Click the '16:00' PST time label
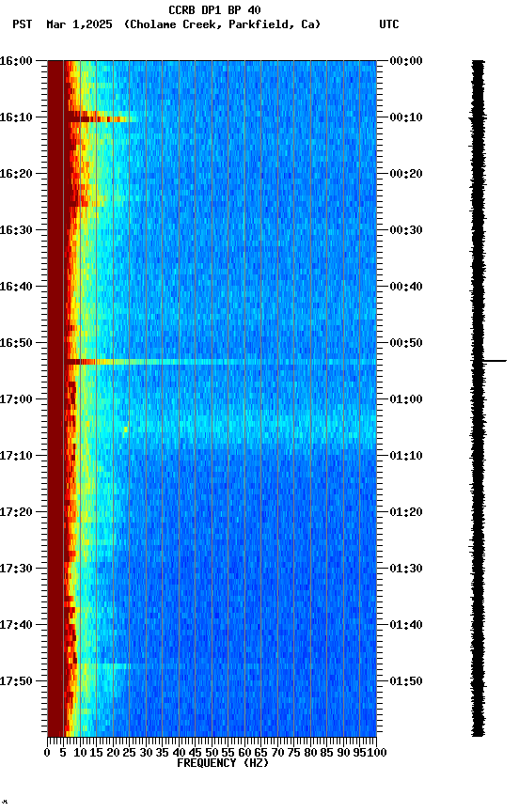Image resolution: width=519 pixels, height=812 pixels. 16,61
